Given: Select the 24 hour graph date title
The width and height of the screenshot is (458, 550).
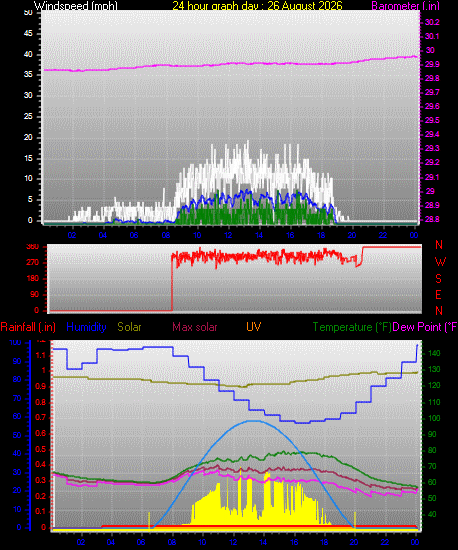Looking at the screenshot, I should [x=257, y=5].
